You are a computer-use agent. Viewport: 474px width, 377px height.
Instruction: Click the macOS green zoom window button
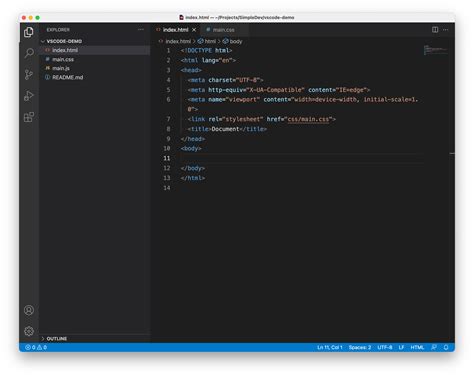(38, 17)
